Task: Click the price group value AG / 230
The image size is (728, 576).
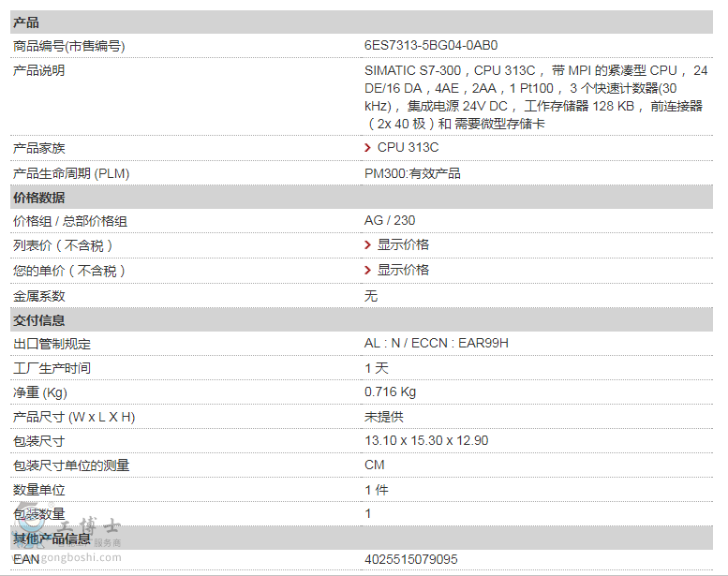Action: [390, 221]
